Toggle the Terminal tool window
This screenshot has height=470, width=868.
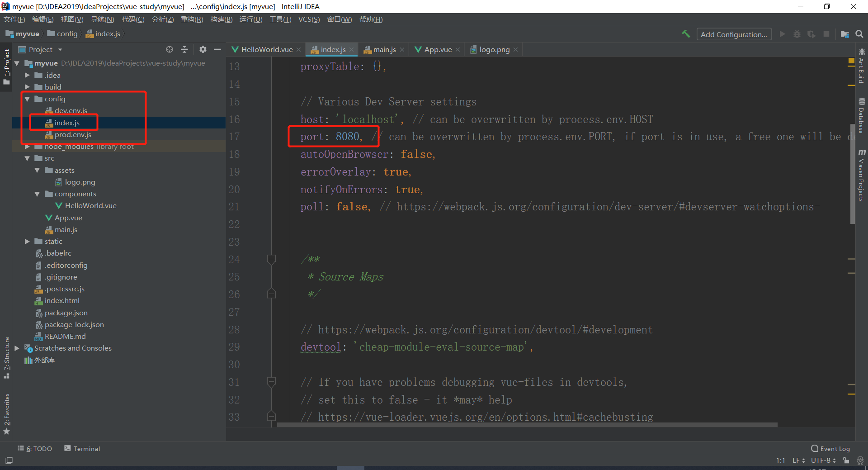coord(82,448)
